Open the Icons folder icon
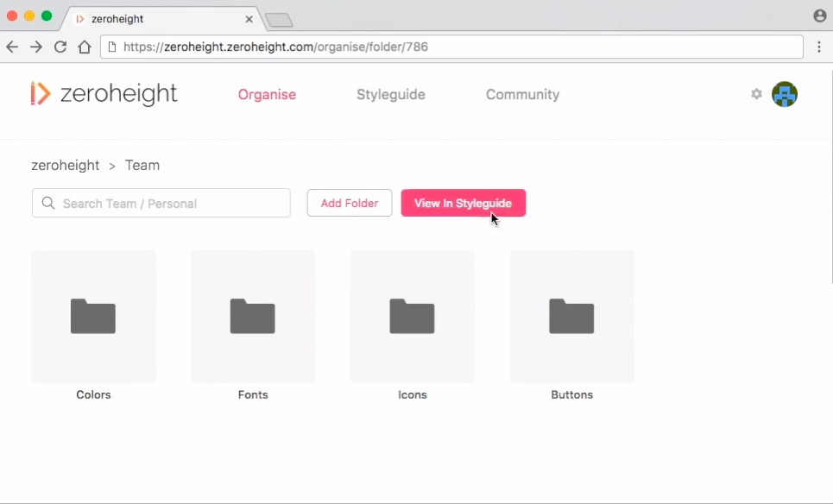Image resolution: width=833 pixels, height=504 pixels. point(412,316)
